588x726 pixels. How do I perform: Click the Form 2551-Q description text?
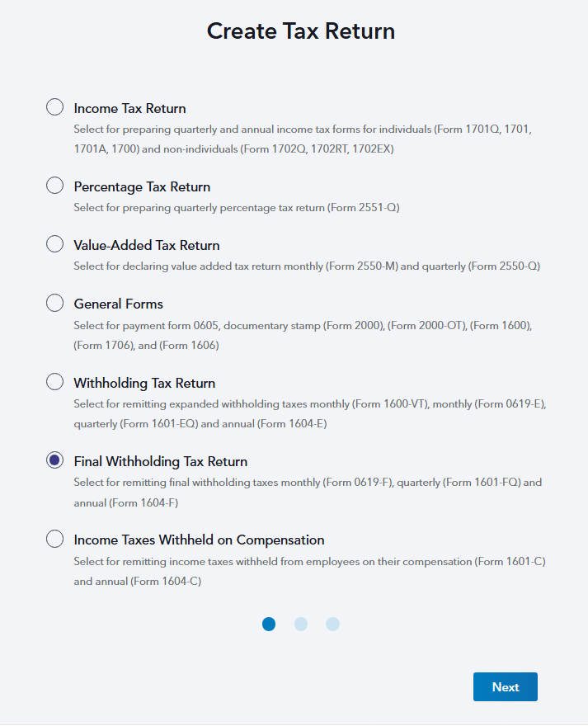pos(236,208)
